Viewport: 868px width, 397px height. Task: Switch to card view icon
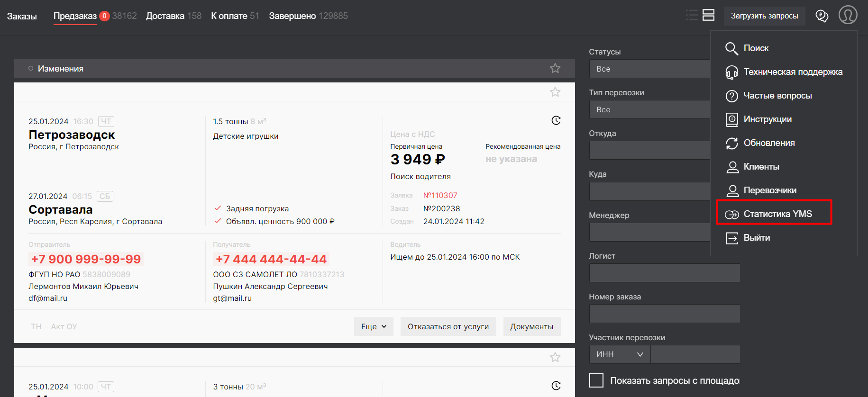709,15
